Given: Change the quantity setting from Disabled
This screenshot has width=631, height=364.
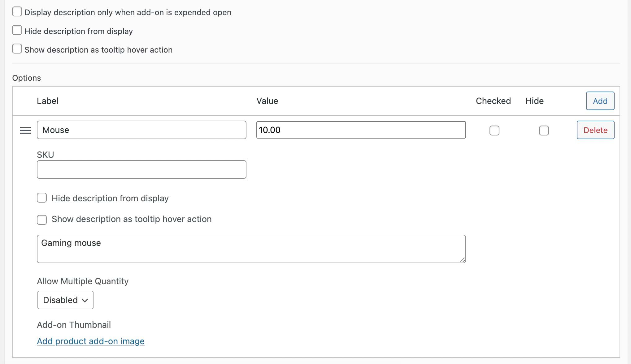Looking at the screenshot, I should (65, 300).
